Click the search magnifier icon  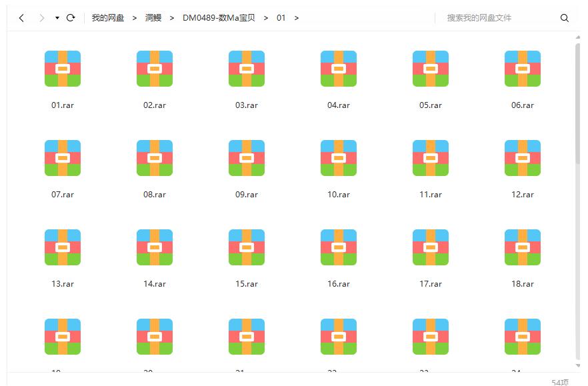pos(565,18)
